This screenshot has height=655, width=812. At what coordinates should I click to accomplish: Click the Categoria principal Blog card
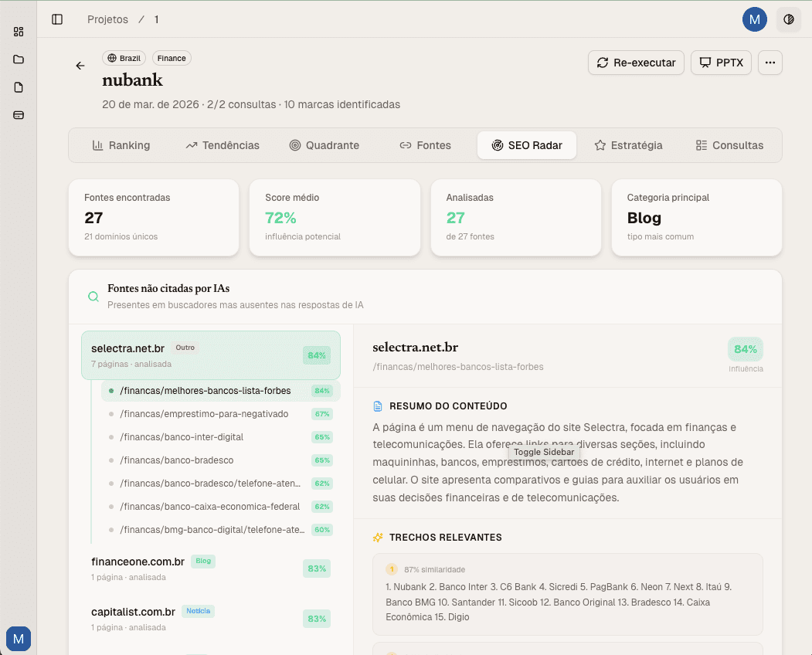[697, 218]
